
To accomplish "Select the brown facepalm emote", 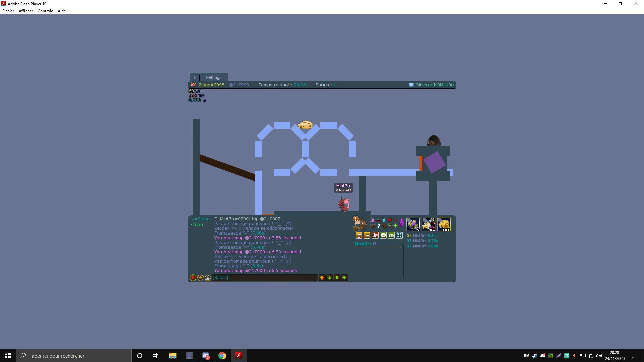I will pos(384,226).
